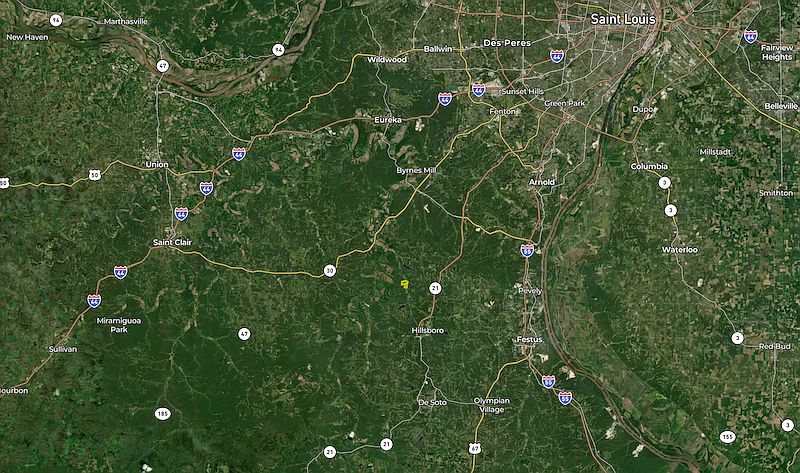
Task: Click the yellow parcel outline marker
Action: (x=405, y=284)
